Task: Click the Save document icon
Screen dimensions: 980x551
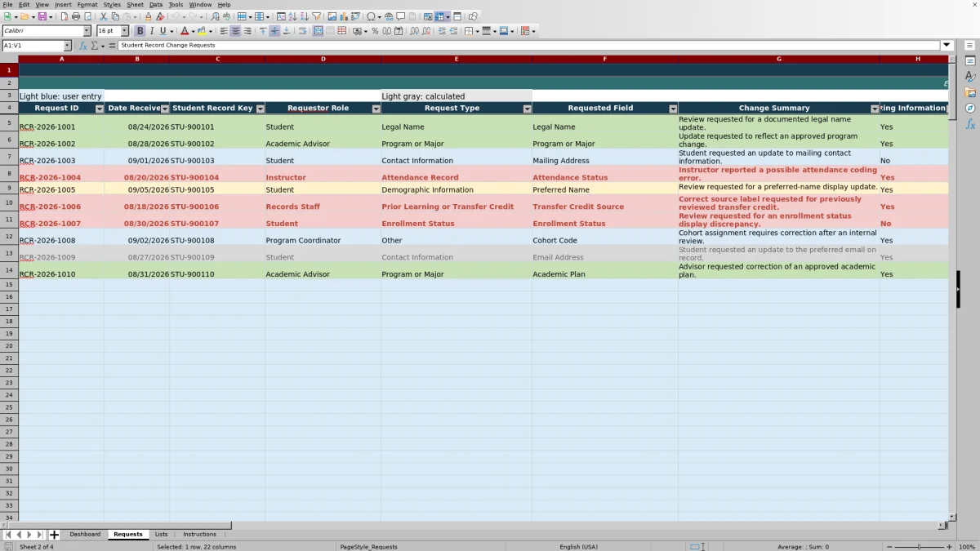Action: point(42,16)
